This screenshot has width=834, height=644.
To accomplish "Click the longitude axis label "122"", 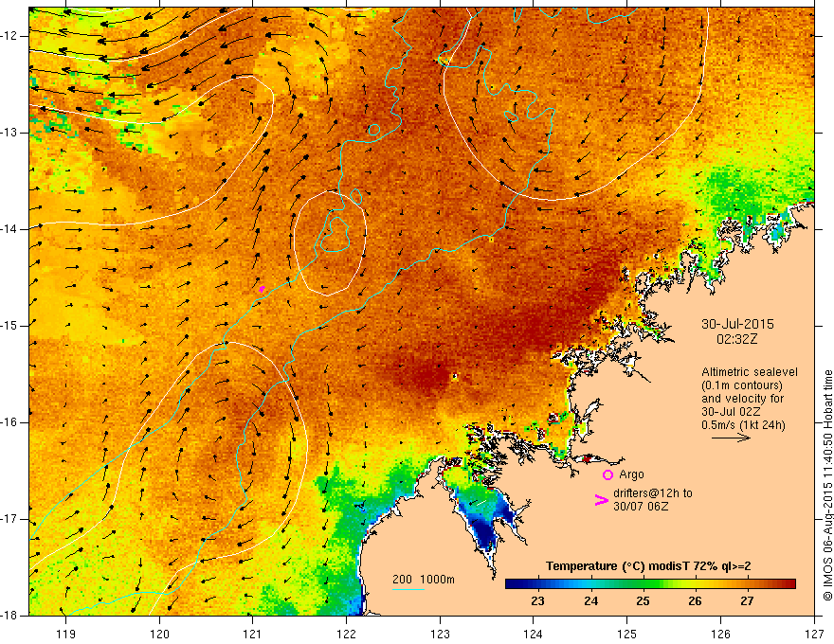I will click(x=346, y=634).
